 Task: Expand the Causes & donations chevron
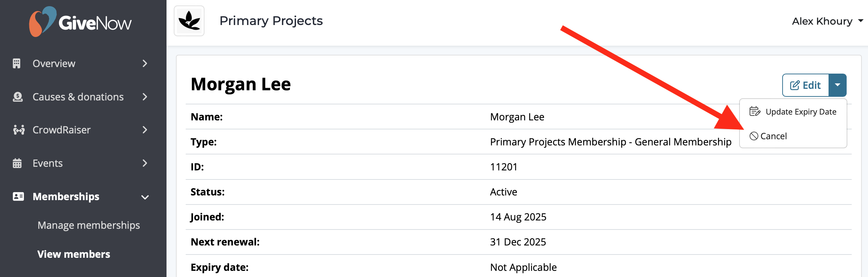coord(145,97)
